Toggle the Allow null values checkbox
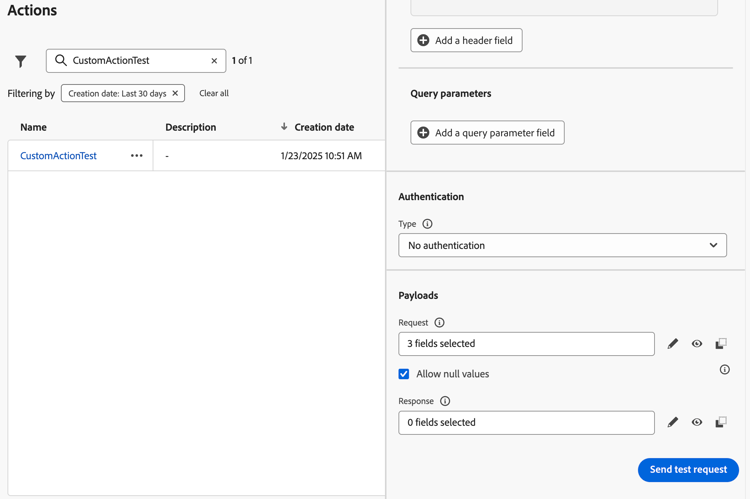 404,374
